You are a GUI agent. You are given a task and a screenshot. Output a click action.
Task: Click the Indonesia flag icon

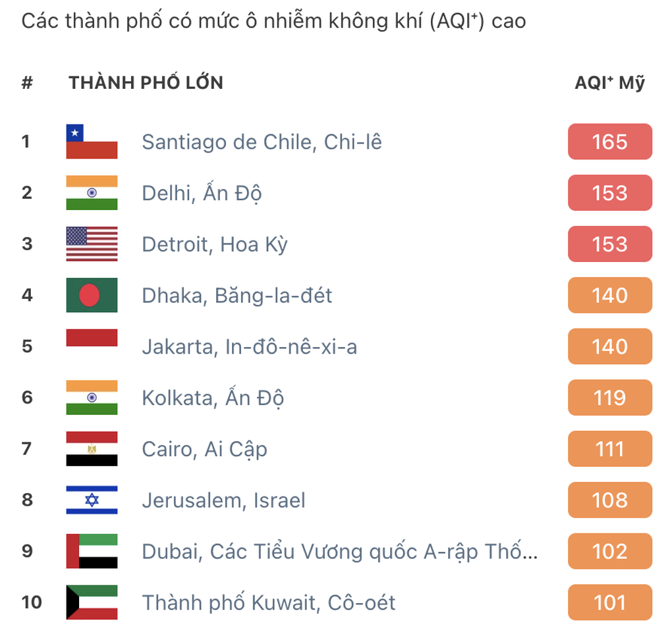point(92,346)
